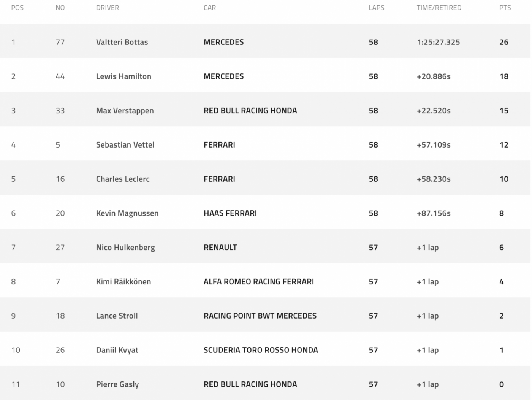The height and width of the screenshot is (400, 532).
Task: Open Lewis Hamilton driver entry
Action: tap(123, 76)
